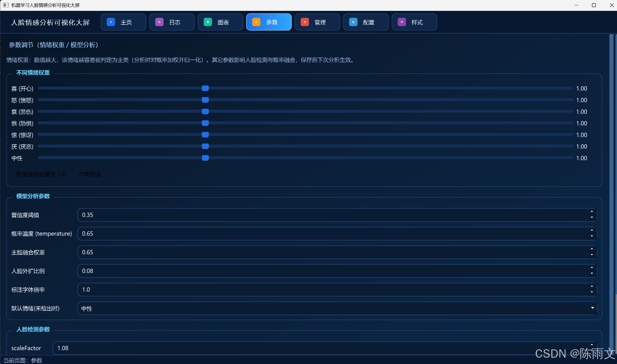Click the 人脸外扩比例 value field
Image resolution: width=617 pixels, height=364 pixels.
pos(337,271)
